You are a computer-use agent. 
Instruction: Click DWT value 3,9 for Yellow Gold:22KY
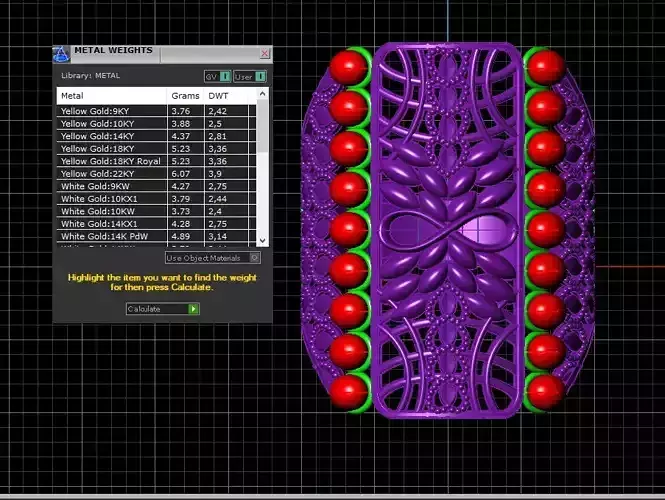pyautogui.click(x=215, y=174)
